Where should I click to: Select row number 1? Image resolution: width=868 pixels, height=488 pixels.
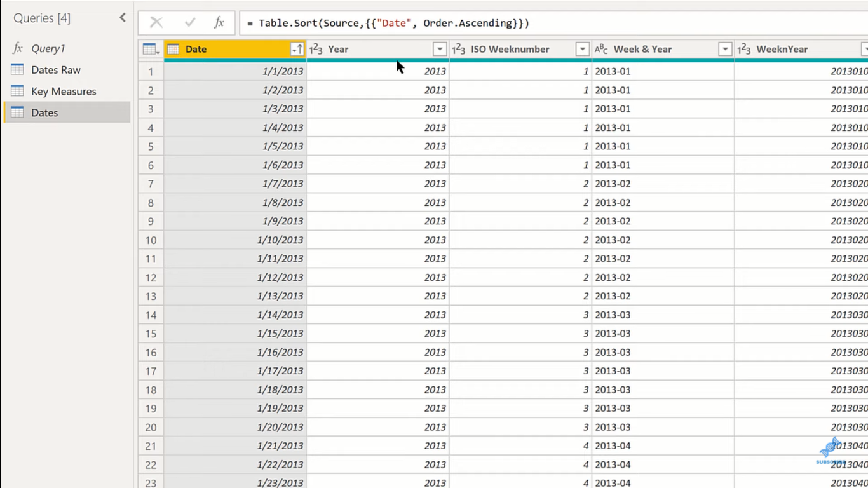tap(151, 71)
